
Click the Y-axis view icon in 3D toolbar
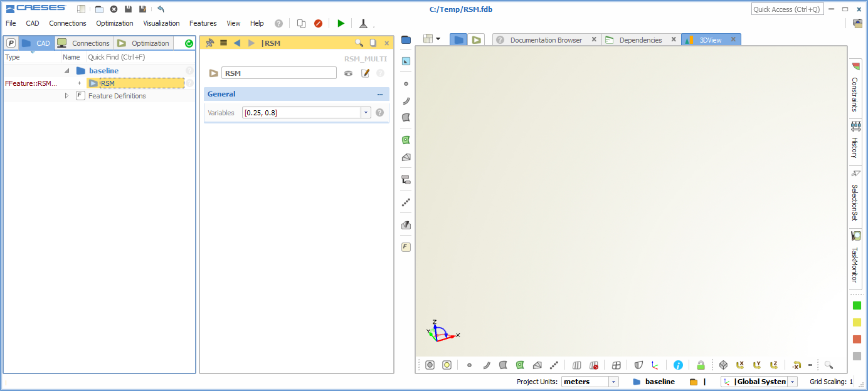[x=757, y=365]
